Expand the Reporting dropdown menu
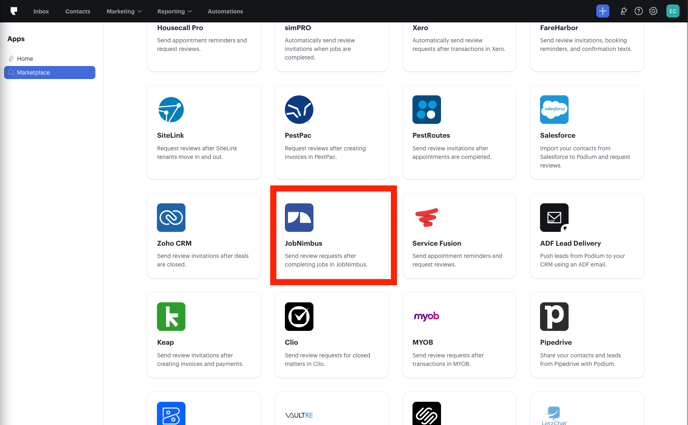The height and width of the screenshot is (425, 688). [x=174, y=11]
